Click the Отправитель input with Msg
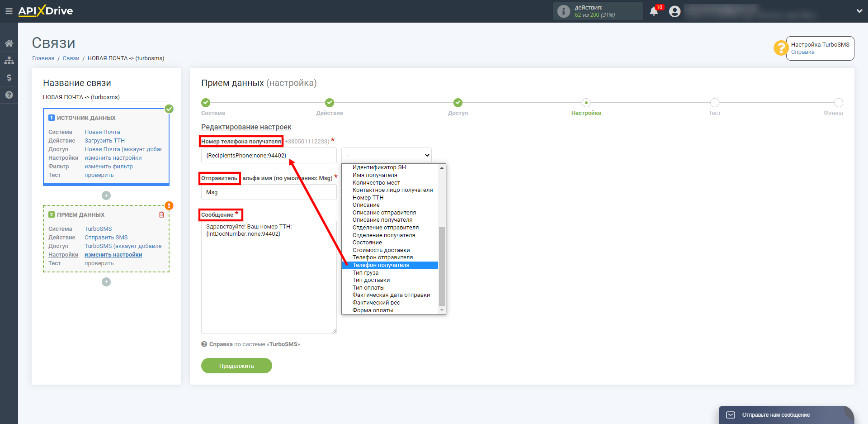This screenshot has width=868, height=424. click(269, 192)
